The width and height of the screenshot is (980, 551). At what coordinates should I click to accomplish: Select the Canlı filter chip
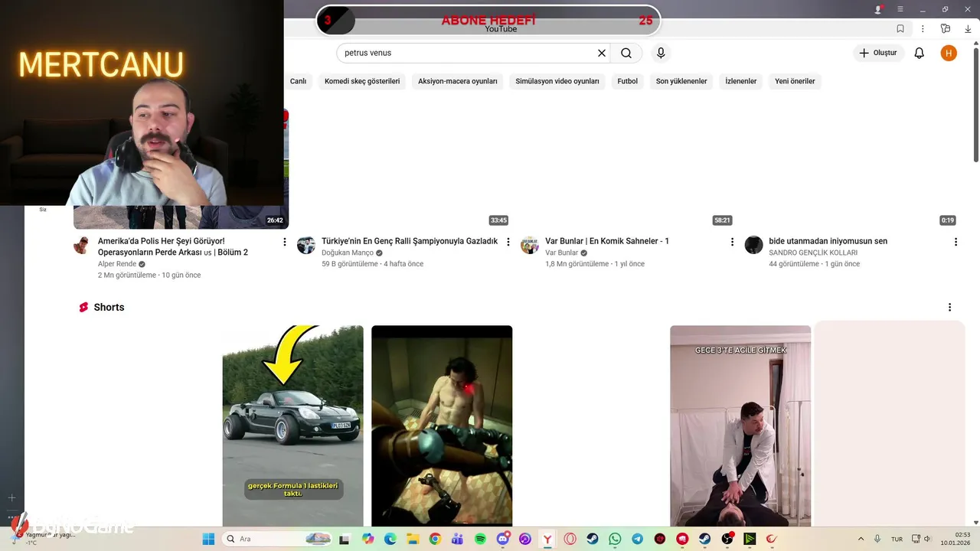[298, 81]
